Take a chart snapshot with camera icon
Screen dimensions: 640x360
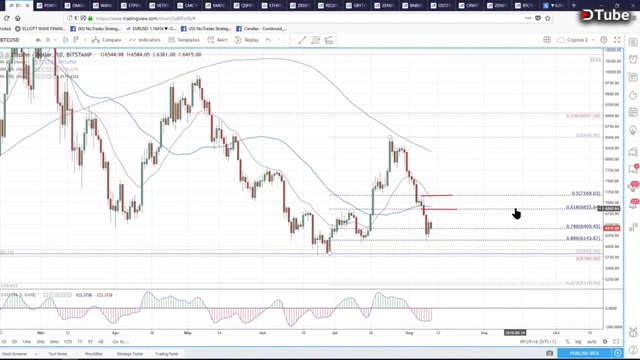(x=550, y=353)
